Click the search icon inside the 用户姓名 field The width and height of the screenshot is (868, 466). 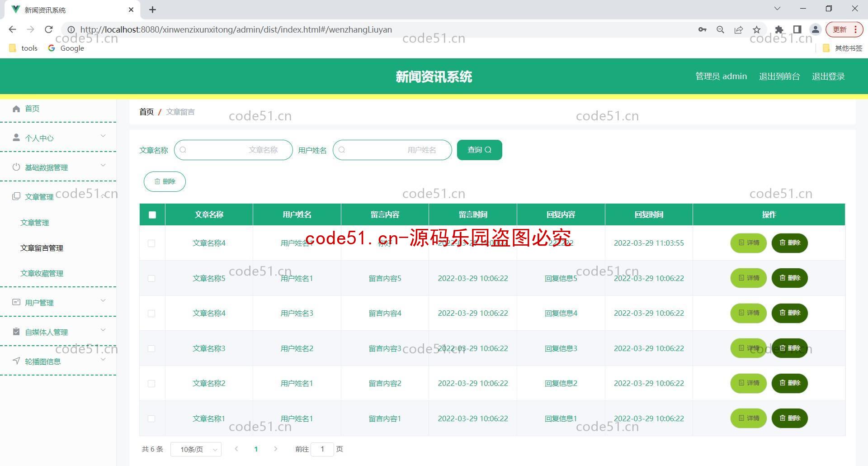coord(342,150)
